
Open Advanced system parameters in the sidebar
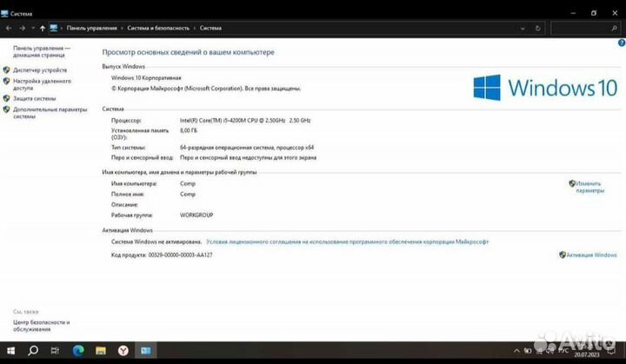50,110
